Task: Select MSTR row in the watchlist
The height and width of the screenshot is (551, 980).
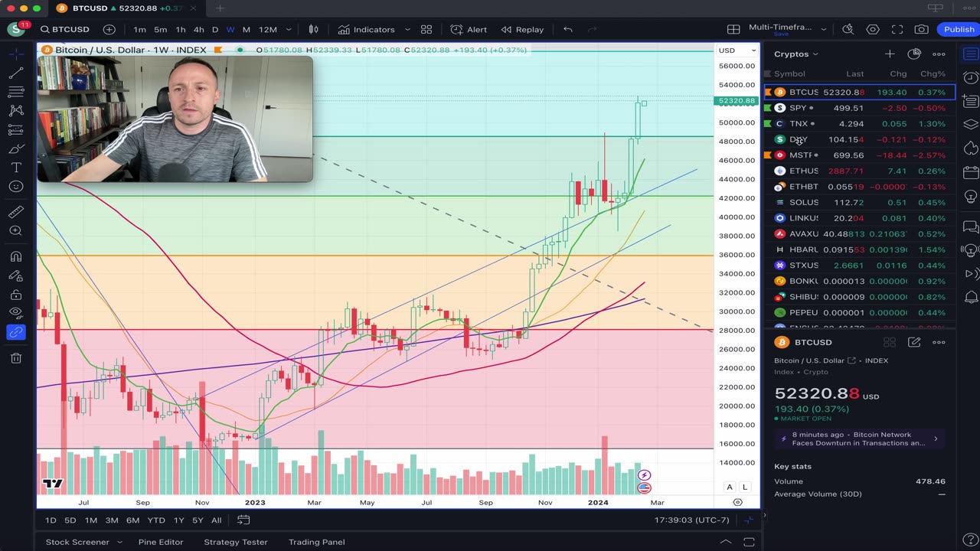Action: click(x=860, y=155)
